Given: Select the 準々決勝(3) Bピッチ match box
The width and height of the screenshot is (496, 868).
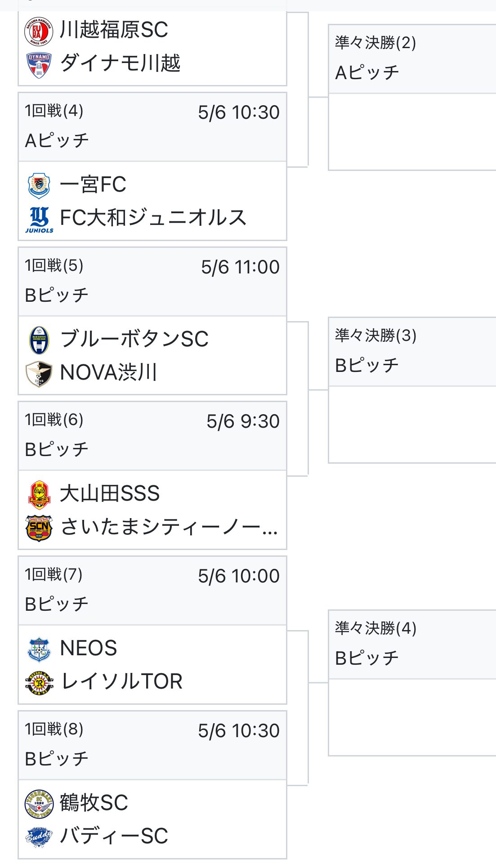Looking at the screenshot, I should 412,390.
